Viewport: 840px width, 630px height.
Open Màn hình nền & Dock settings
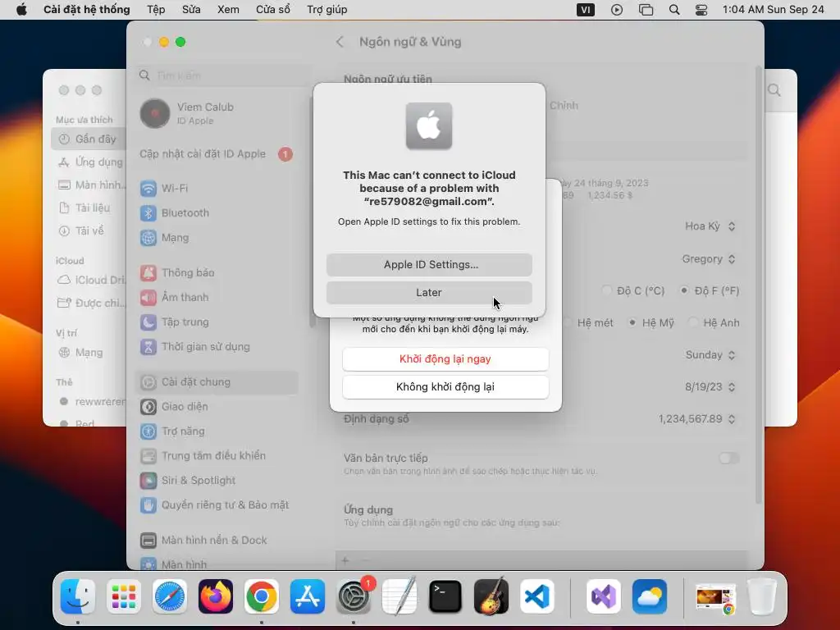click(x=217, y=540)
